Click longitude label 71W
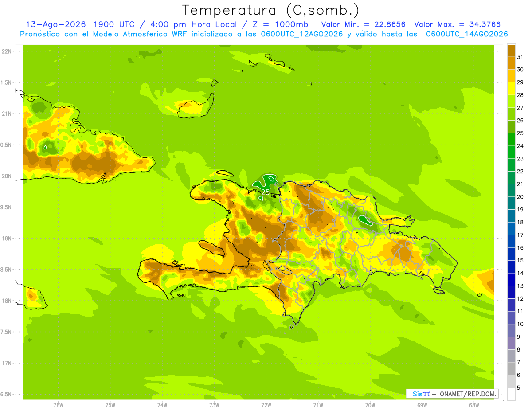Viewport: 532px width, 411px height. point(318,405)
